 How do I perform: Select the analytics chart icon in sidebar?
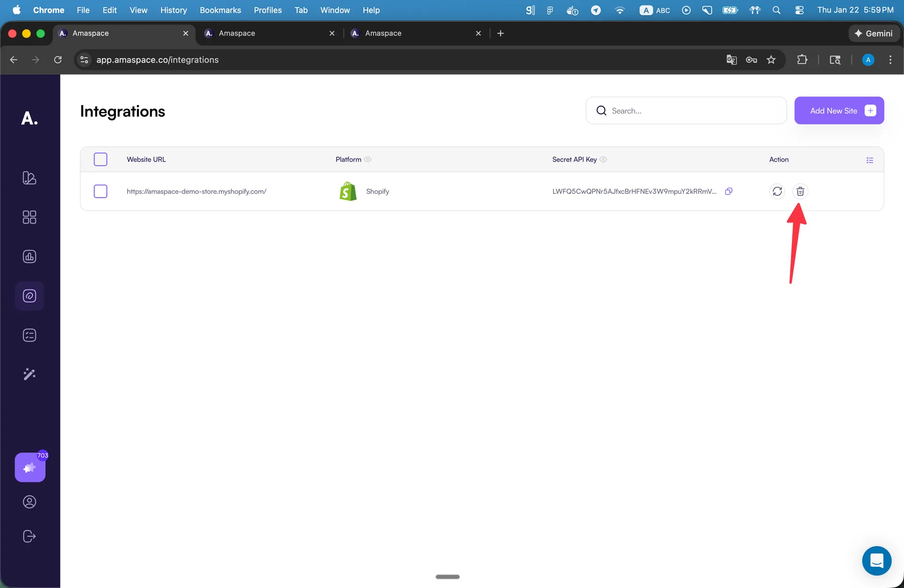point(29,257)
